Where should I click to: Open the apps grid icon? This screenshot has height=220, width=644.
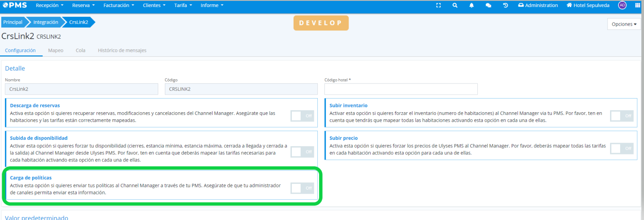pyautogui.click(x=637, y=5)
